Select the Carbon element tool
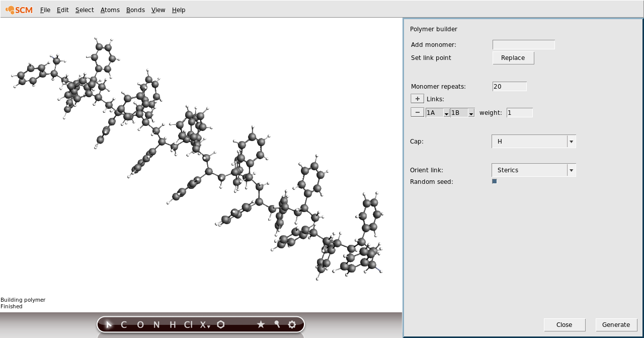The image size is (644, 338). [x=123, y=324]
